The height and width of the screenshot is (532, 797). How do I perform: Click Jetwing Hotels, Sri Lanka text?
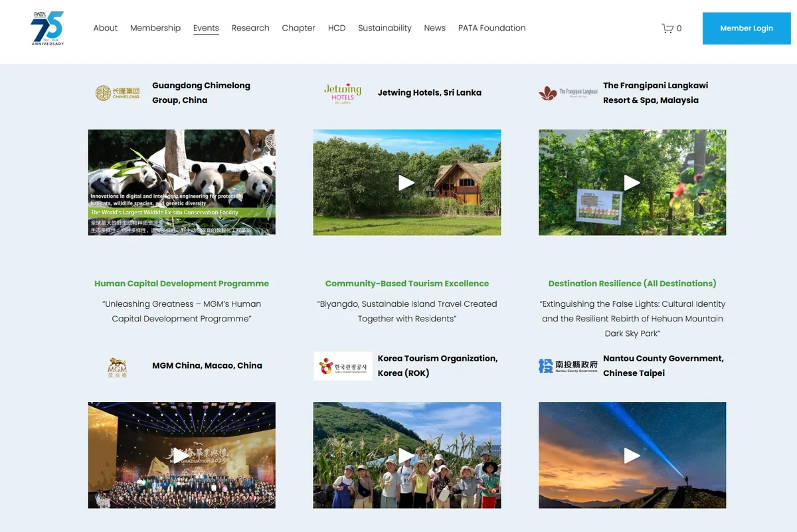click(x=429, y=93)
